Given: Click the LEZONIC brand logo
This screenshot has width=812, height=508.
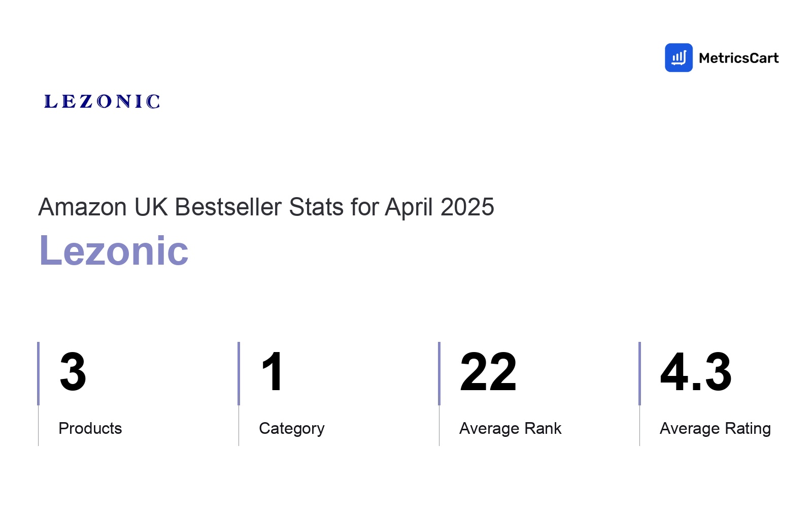Looking at the screenshot, I should pyautogui.click(x=102, y=102).
